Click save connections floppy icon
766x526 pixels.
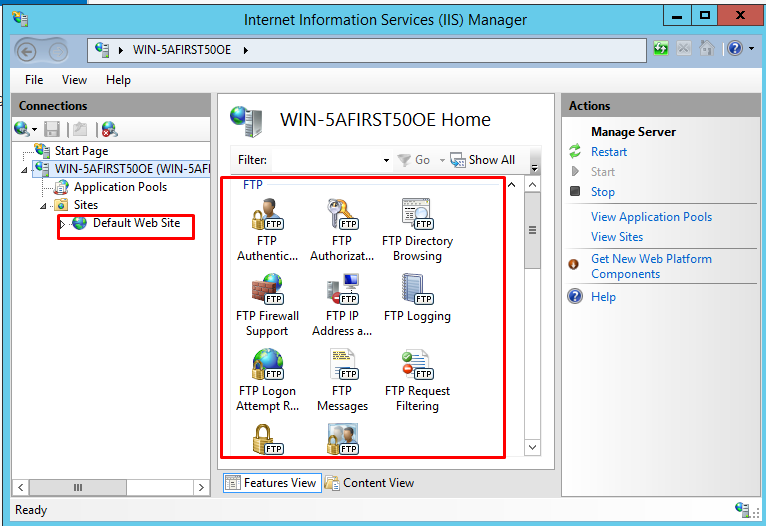point(52,129)
